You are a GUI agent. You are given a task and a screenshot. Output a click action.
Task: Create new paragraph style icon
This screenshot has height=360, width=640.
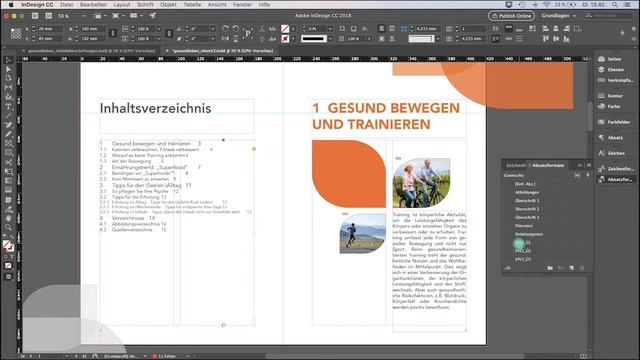click(x=571, y=268)
